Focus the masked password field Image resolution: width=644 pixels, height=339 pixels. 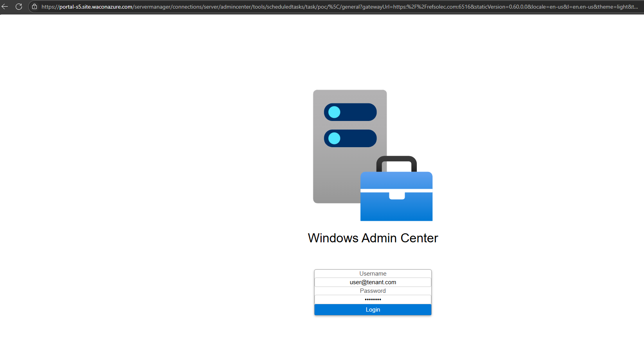[373, 299]
